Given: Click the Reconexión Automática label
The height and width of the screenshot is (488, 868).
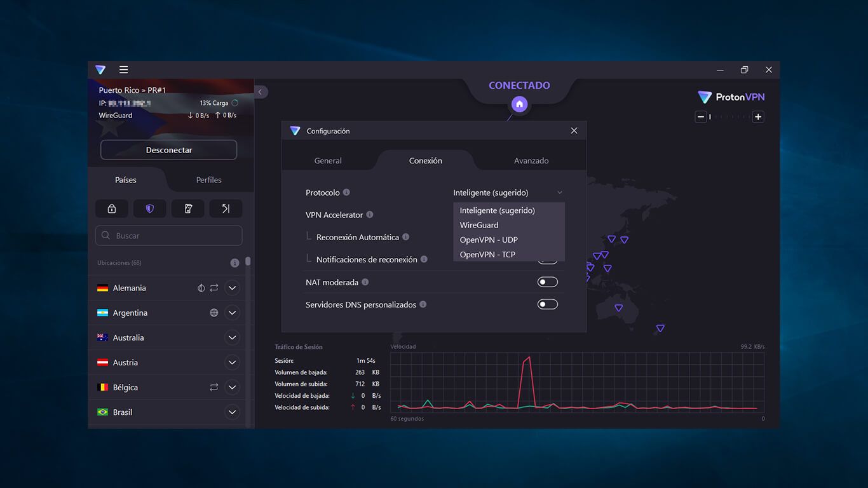Looking at the screenshot, I should pyautogui.click(x=358, y=237).
